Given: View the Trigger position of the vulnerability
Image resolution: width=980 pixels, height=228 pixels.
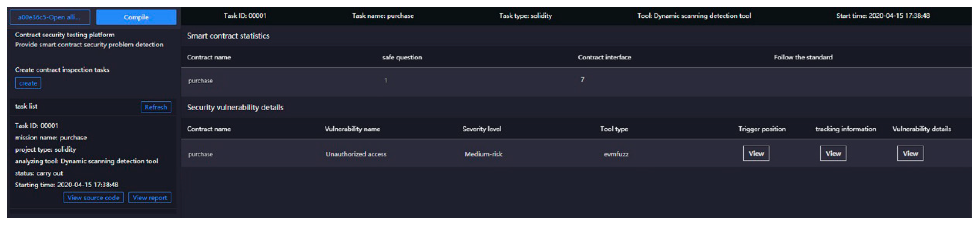Looking at the screenshot, I should click(x=755, y=153).
